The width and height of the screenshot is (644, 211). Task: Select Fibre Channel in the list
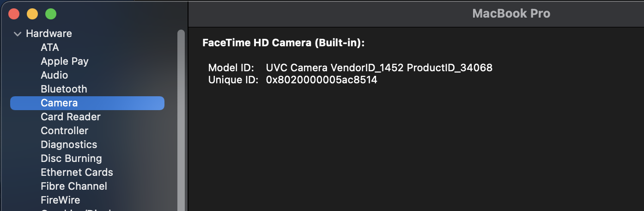pyautogui.click(x=74, y=186)
